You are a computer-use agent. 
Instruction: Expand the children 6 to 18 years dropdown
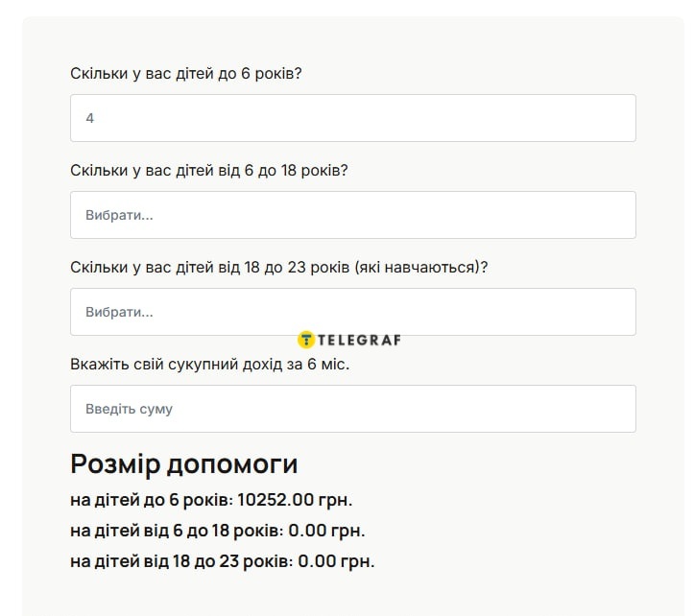point(352,215)
